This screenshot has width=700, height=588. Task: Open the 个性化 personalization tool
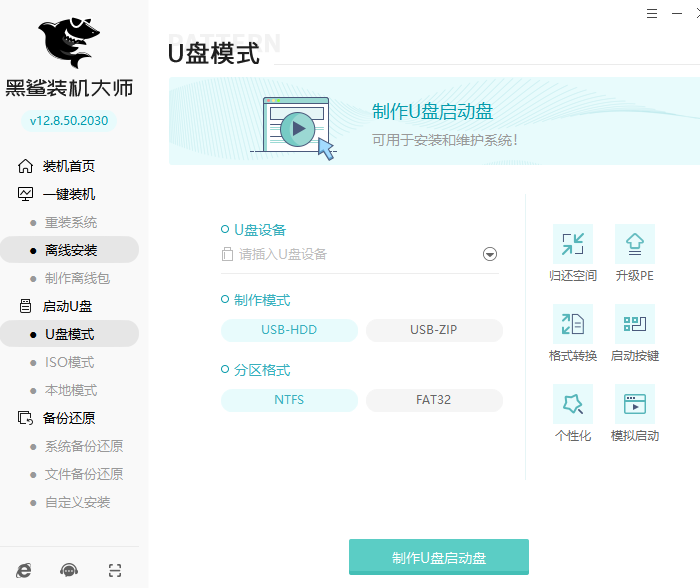tap(573, 404)
